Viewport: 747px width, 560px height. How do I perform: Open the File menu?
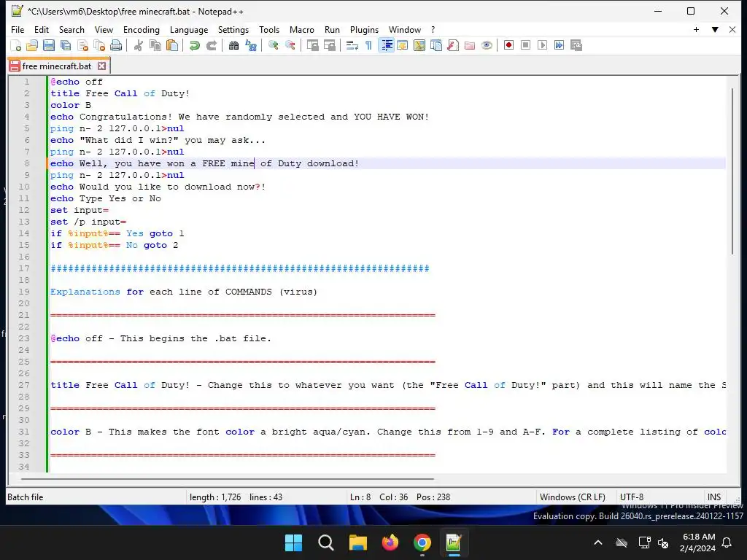click(18, 29)
